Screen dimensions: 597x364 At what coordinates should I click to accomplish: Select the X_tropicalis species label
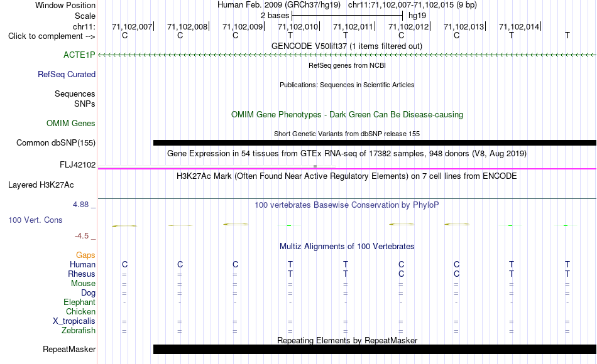[x=74, y=321]
